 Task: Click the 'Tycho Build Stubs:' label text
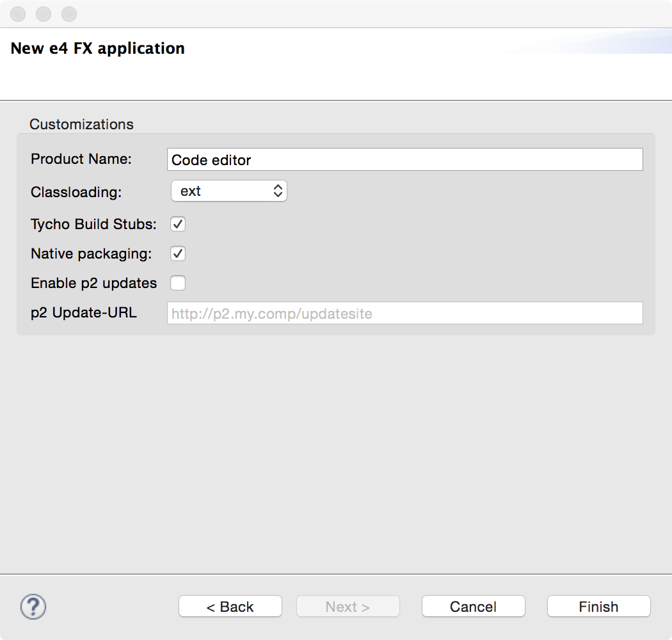pos(93,225)
